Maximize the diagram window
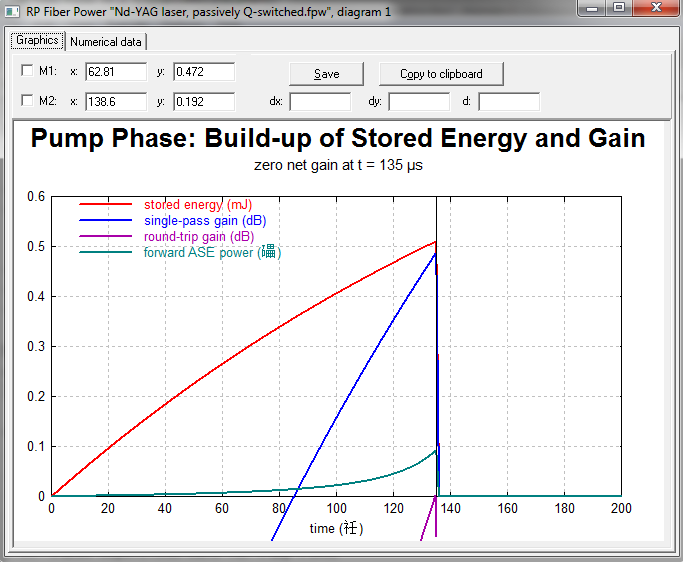 pyautogui.click(x=620, y=9)
